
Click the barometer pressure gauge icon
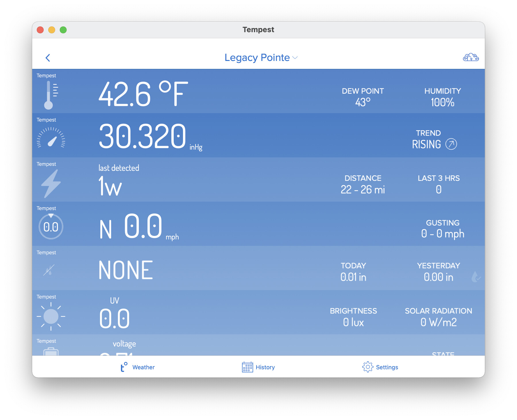point(51,138)
